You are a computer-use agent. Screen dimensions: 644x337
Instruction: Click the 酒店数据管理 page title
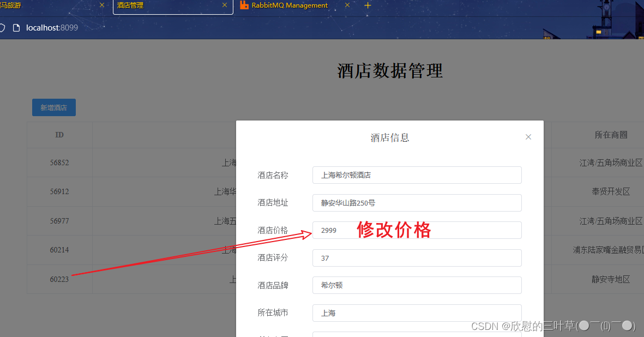click(390, 70)
